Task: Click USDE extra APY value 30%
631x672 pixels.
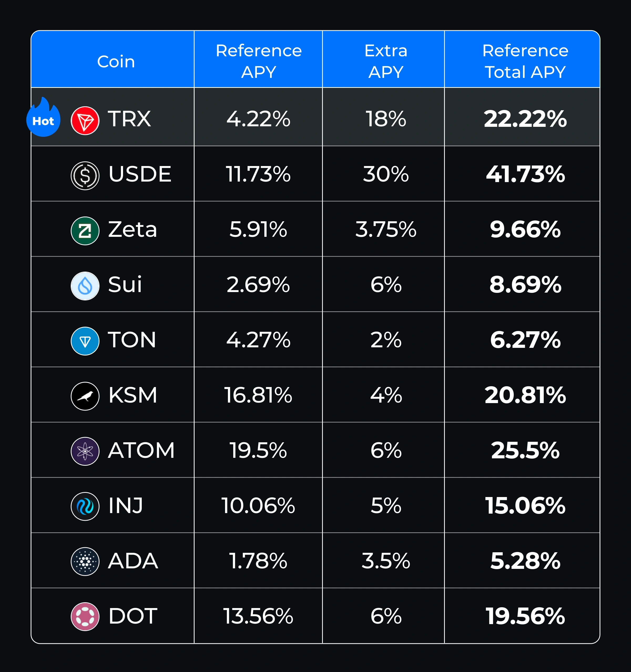Action: 386,174
